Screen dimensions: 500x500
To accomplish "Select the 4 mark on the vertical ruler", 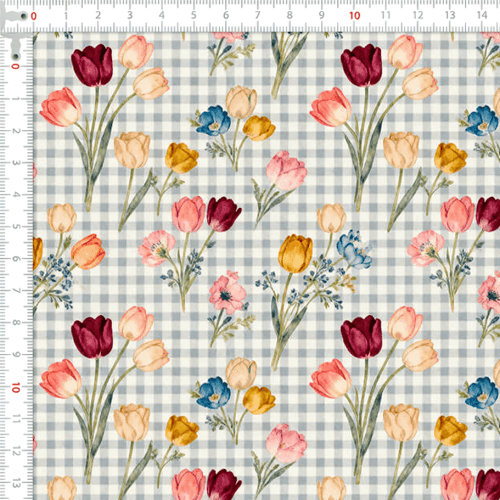I will tap(16, 194).
